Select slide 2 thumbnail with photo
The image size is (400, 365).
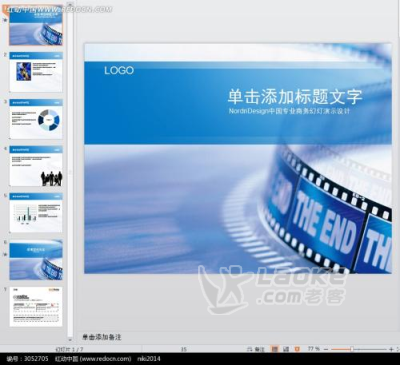36,72
